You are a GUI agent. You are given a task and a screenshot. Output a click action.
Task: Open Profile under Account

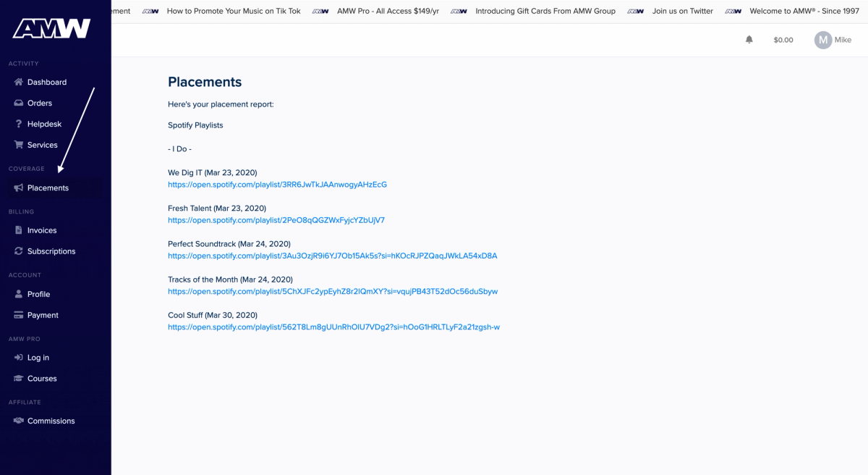(x=39, y=294)
